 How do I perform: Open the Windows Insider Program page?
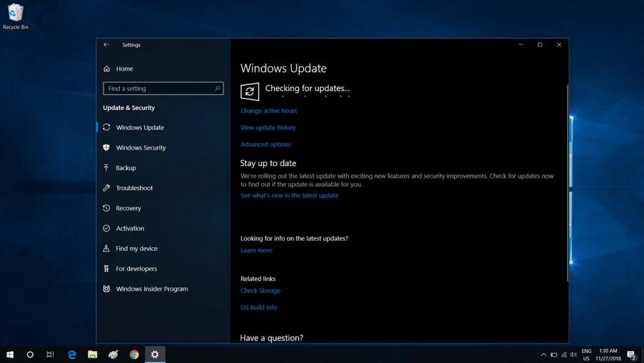click(x=152, y=289)
